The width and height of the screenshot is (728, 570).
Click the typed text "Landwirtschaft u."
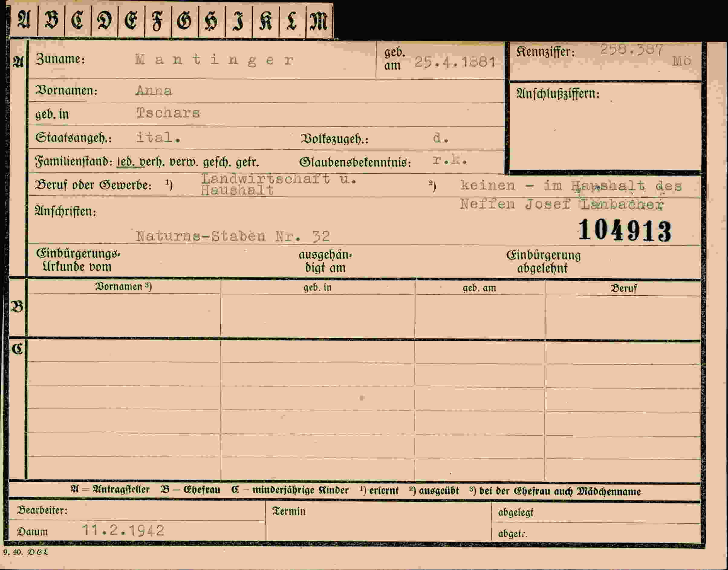pyautogui.click(x=279, y=179)
